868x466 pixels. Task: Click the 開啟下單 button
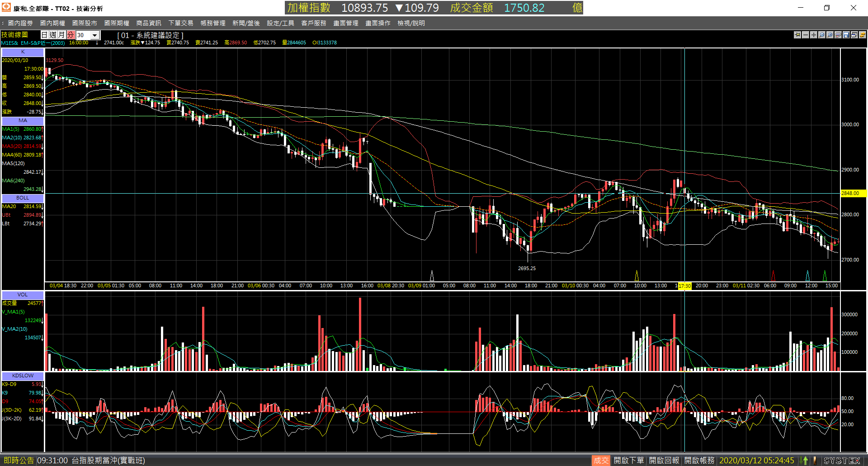(x=629, y=461)
